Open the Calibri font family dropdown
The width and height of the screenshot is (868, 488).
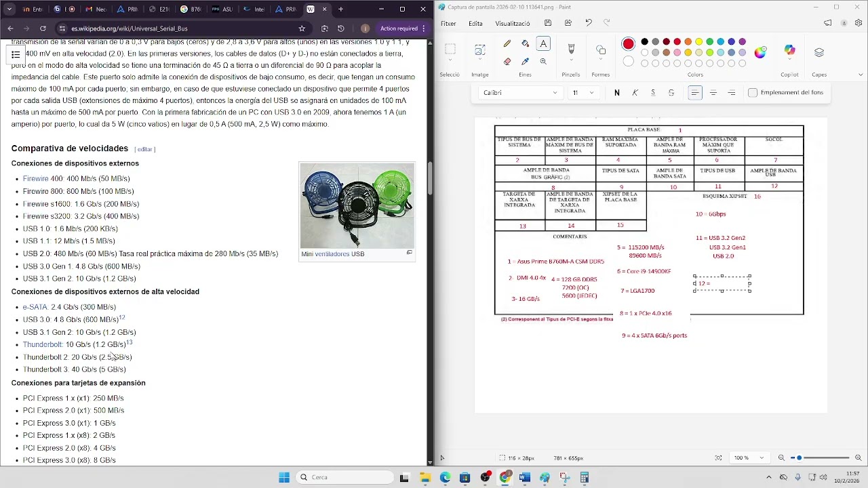coord(520,93)
